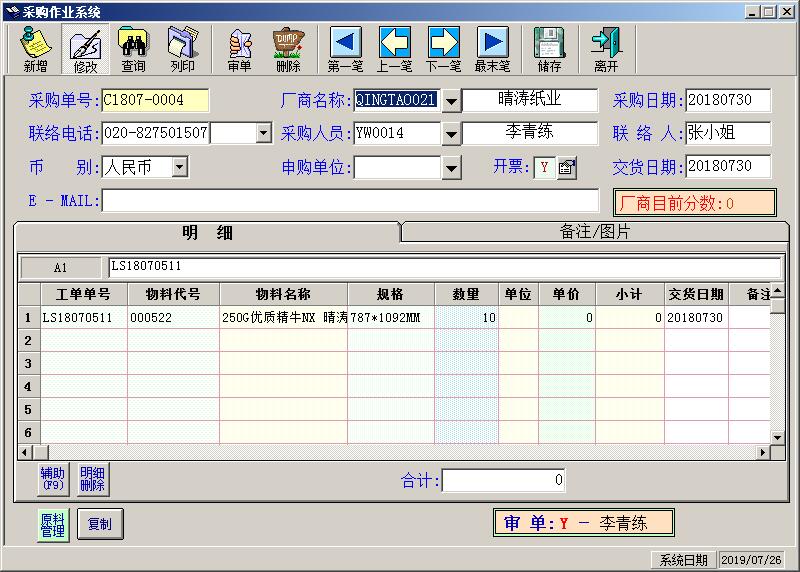Click the 物料代号 column header

tap(173, 294)
